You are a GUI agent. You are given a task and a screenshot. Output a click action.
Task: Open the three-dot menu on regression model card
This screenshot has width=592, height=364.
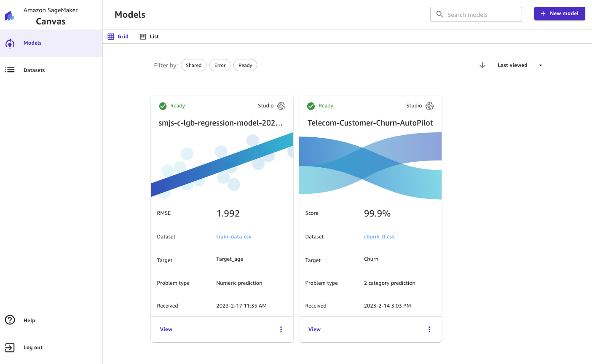[x=281, y=329]
